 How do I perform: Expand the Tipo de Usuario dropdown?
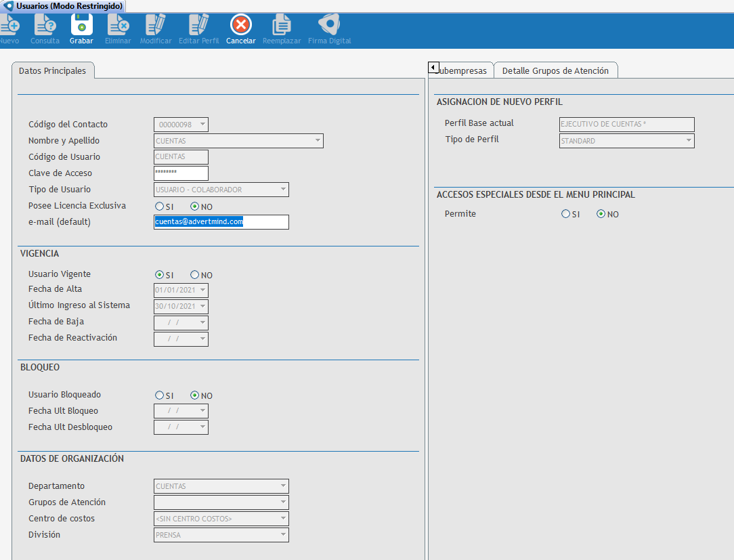click(283, 190)
